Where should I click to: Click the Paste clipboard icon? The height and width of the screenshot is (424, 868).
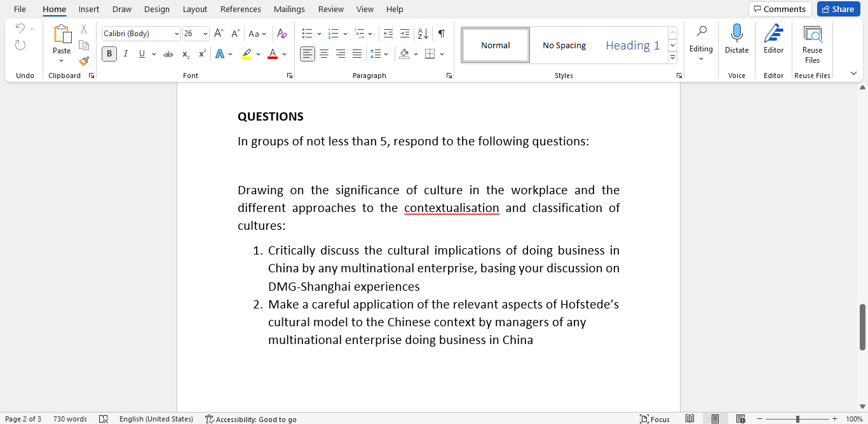(x=62, y=34)
